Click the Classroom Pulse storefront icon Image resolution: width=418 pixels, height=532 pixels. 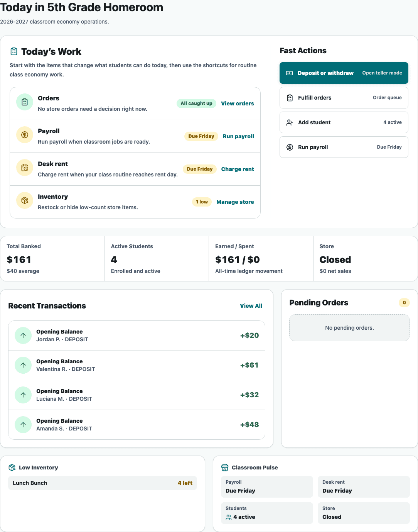click(225, 468)
